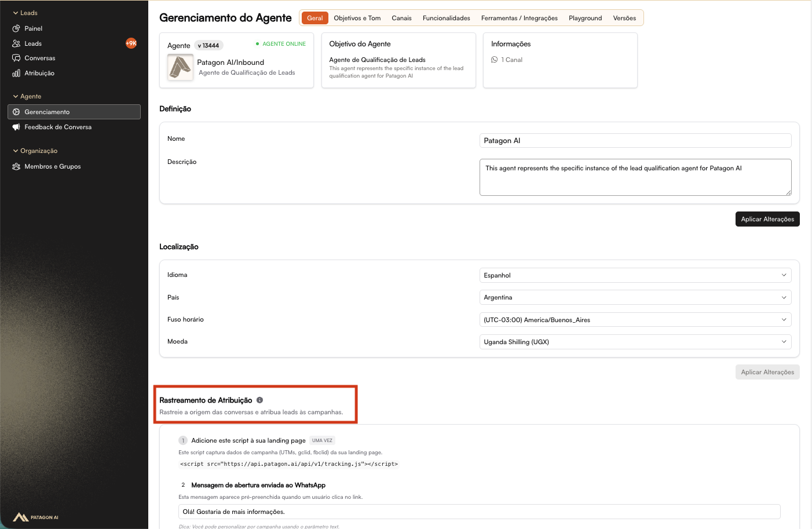Open the País dropdown showing Argentina
The height and width of the screenshot is (529, 812).
(635, 297)
